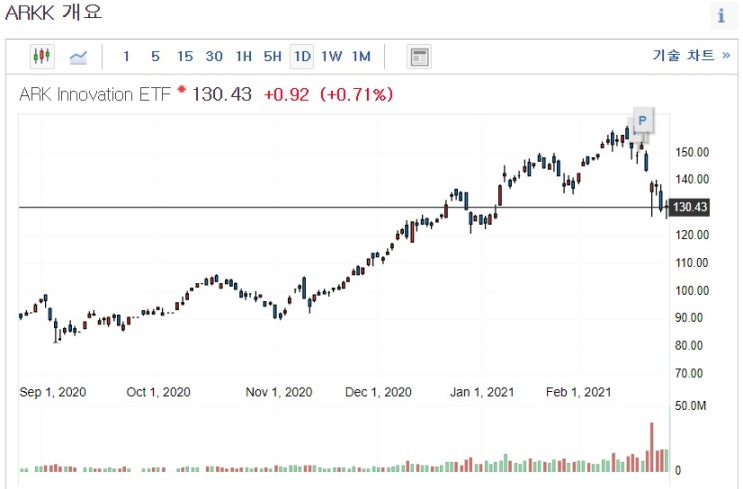The height and width of the screenshot is (489, 743).
Task: Click the 100.00 price axis label
Action: coord(692,290)
